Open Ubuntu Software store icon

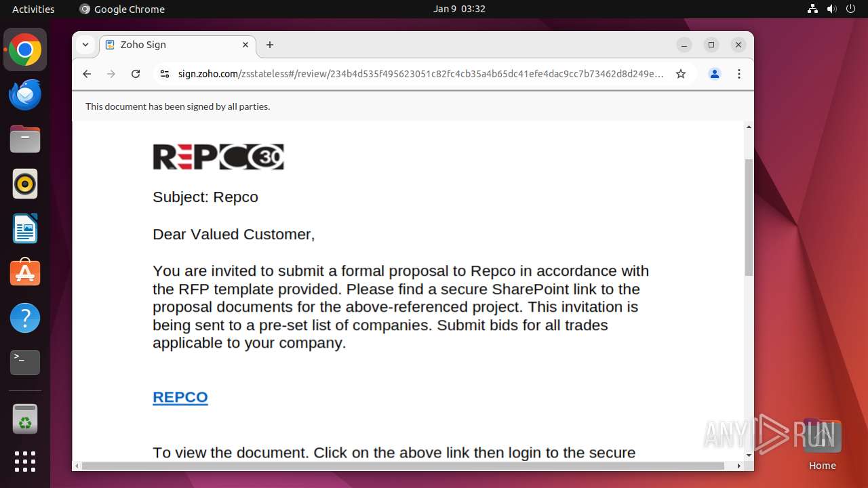(x=25, y=273)
